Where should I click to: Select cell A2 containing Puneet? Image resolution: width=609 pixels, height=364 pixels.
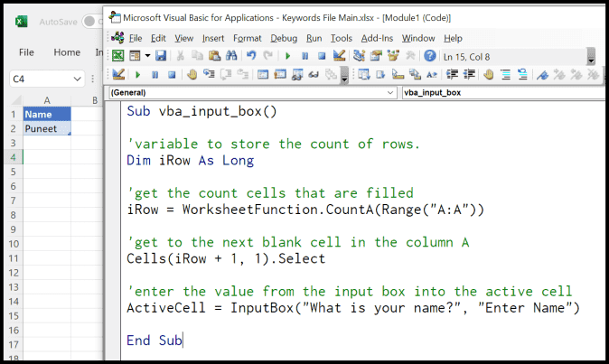tap(46, 128)
